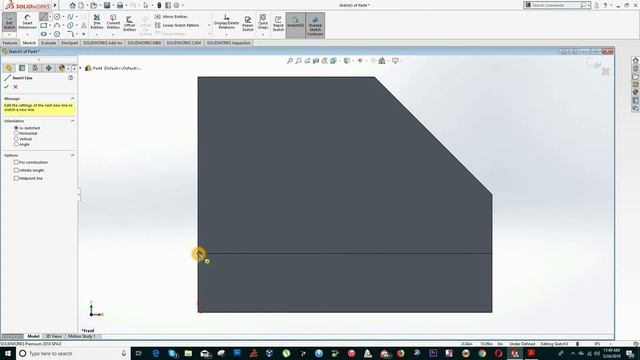Click the New document icon
This screenshot has width=640, height=360.
[x=81, y=5]
